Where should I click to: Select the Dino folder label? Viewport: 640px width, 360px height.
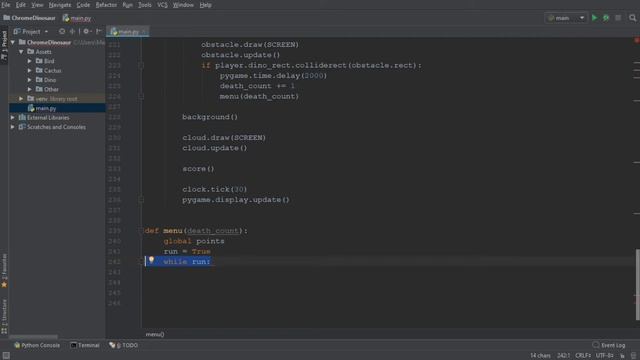coord(50,80)
